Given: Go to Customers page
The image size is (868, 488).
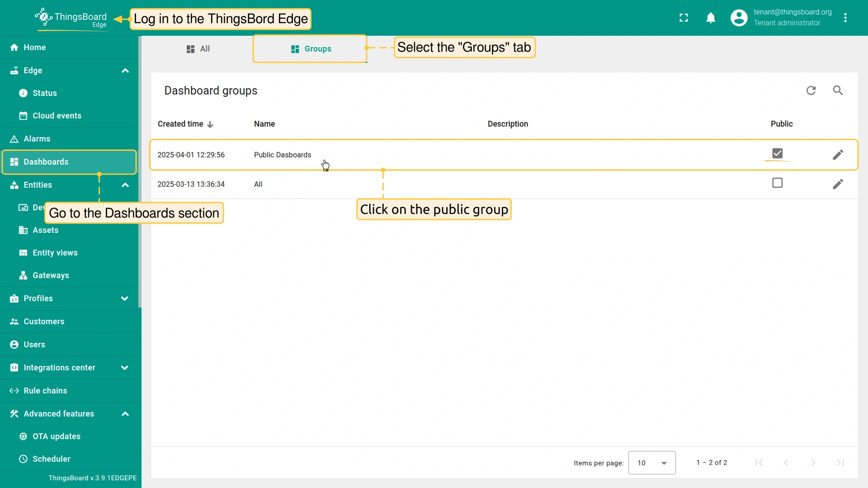Looking at the screenshot, I should coord(44,322).
